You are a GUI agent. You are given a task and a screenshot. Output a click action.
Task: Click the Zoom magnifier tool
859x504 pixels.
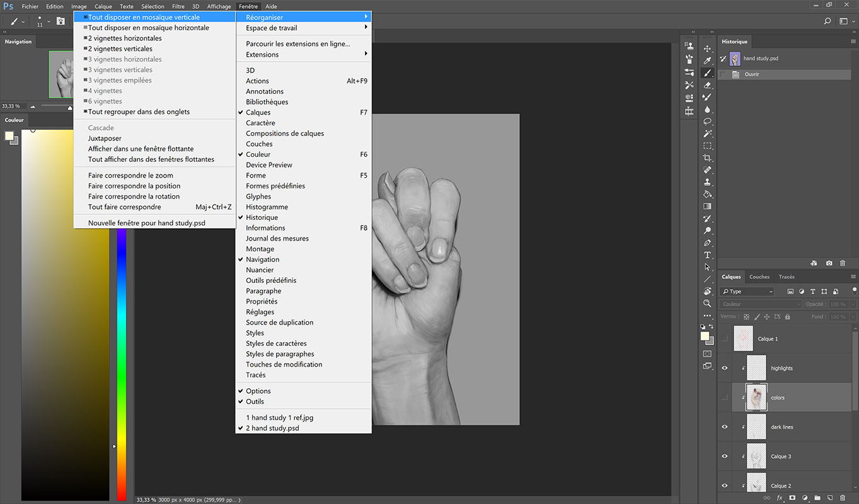point(707,304)
